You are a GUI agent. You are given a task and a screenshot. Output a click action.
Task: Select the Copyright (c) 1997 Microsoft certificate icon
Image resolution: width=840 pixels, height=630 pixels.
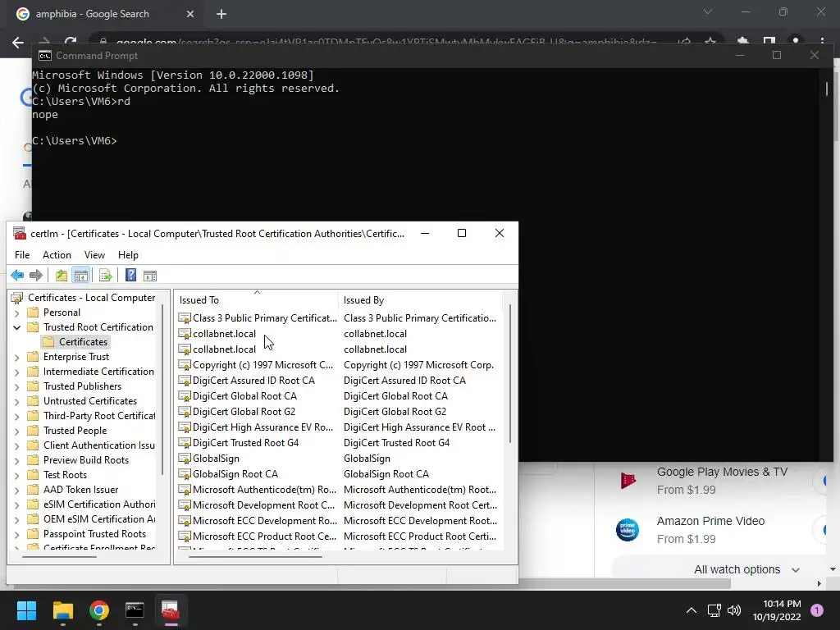pyautogui.click(x=185, y=365)
